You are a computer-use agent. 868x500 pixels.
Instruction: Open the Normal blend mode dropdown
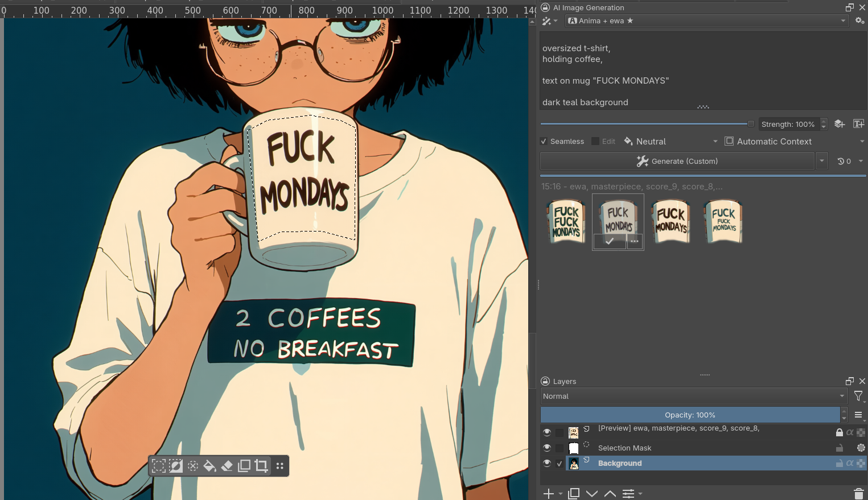coord(694,396)
